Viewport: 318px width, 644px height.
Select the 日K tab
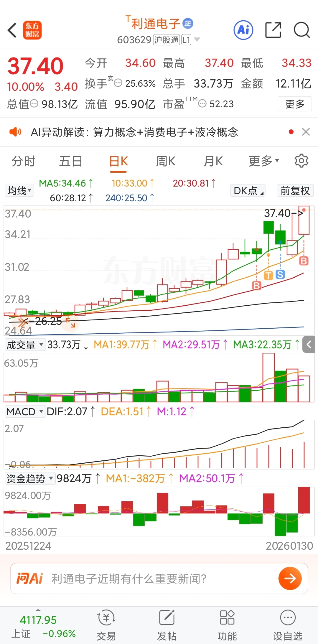click(118, 161)
